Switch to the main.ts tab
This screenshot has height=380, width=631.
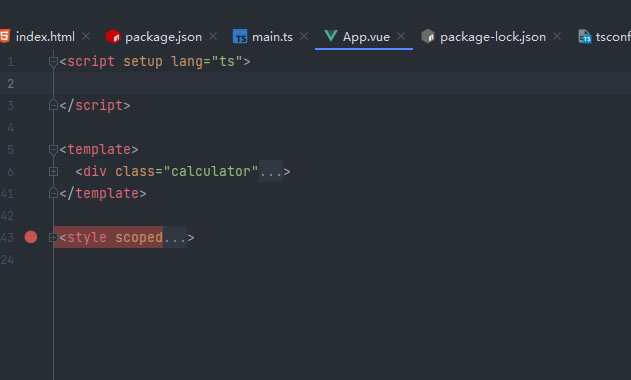click(x=272, y=37)
